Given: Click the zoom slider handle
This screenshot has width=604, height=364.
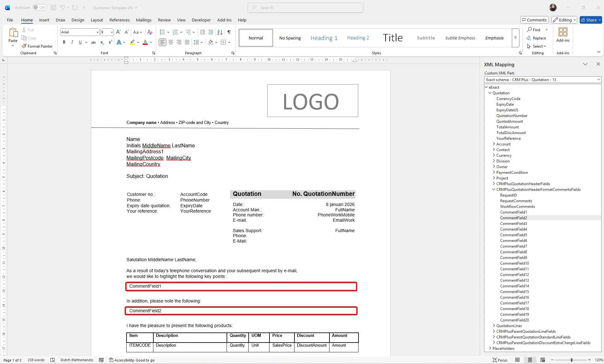Looking at the screenshot, I should click(x=571, y=360).
